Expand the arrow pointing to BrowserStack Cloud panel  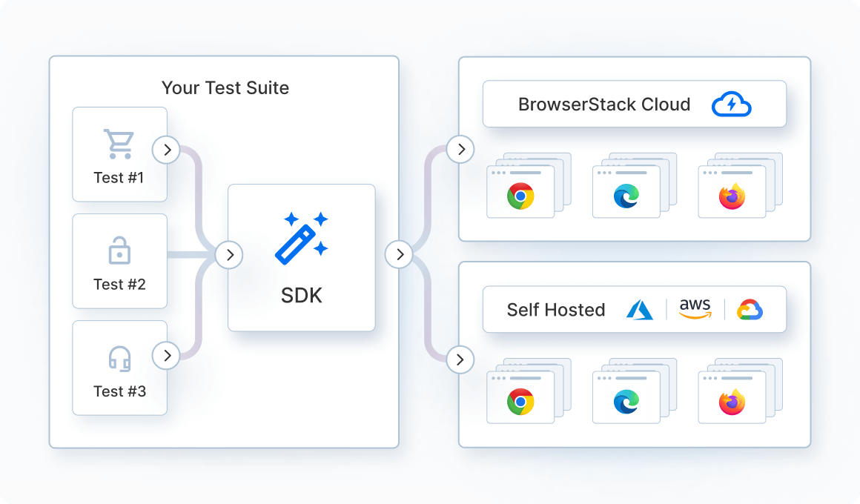[460, 149]
